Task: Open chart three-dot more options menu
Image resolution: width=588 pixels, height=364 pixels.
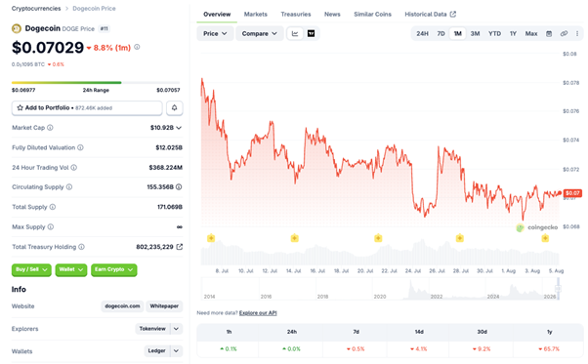Action: (577, 34)
